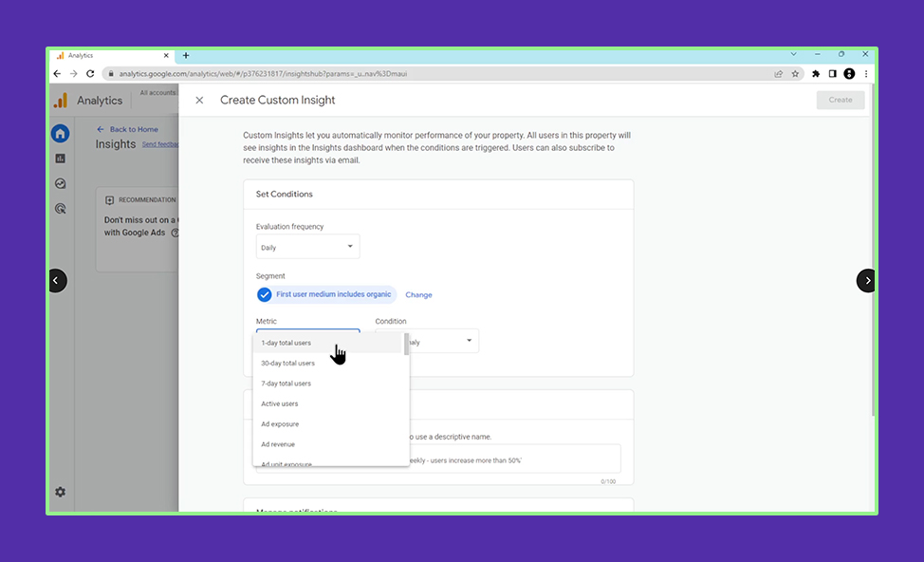Click the metric list scrollbar
924x562 pixels.
pos(407,346)
